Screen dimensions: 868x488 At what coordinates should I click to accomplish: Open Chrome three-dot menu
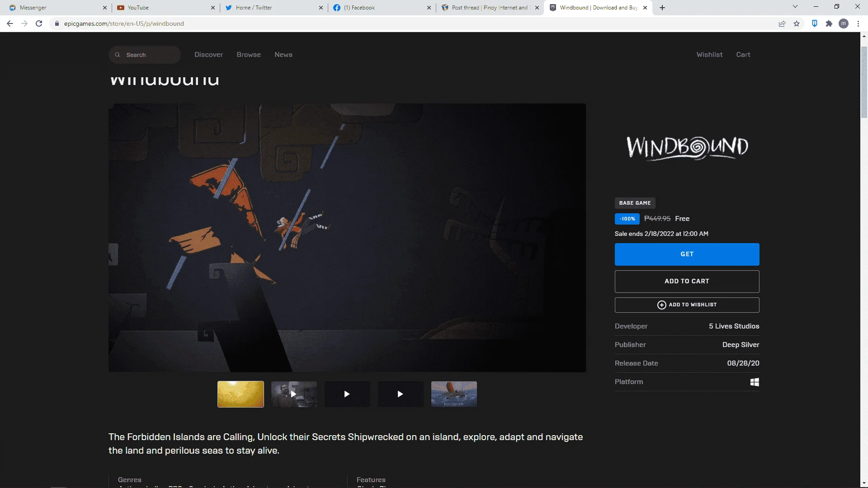(858, 23)
